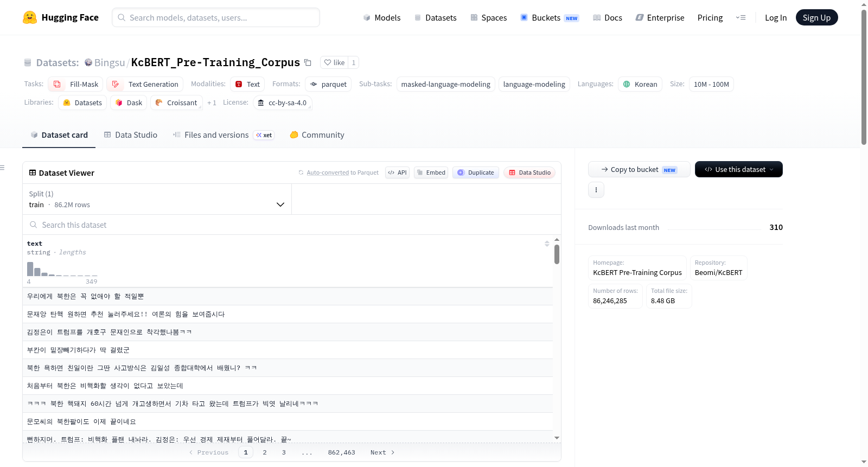Copy dataset name with the copy icon
The image size is (868, 467).
coord(308,62)
